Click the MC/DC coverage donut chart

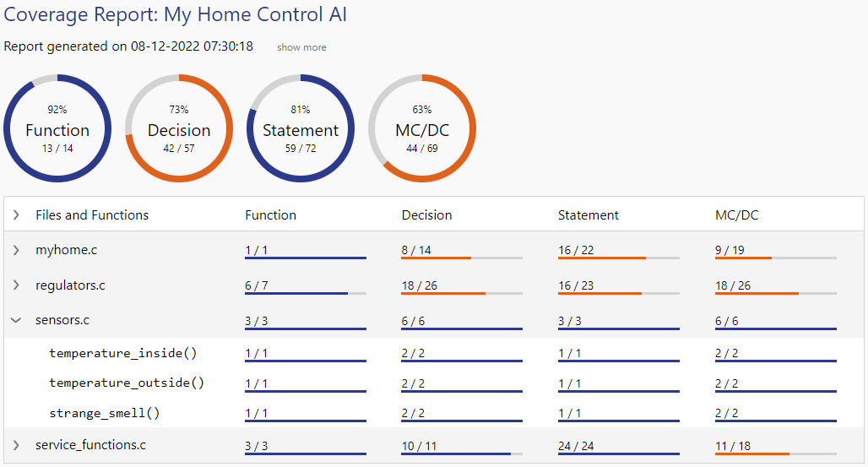[x=422, y=128]
